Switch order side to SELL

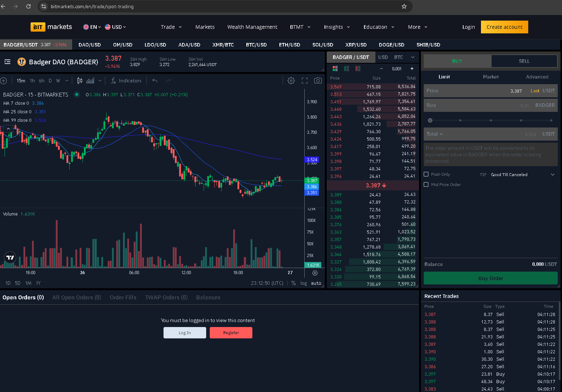(x=524, y=61)
